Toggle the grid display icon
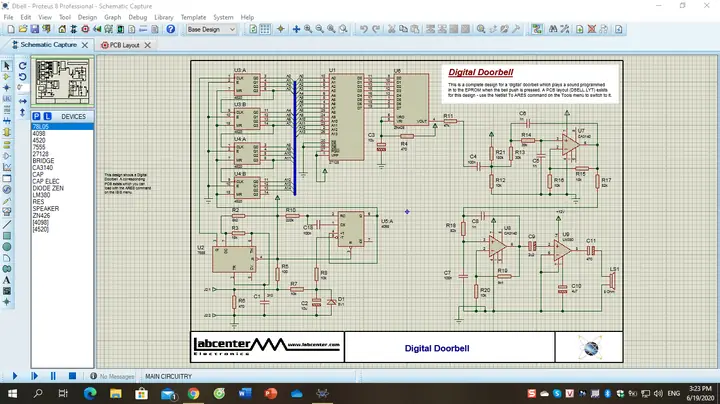 point(265,29)
